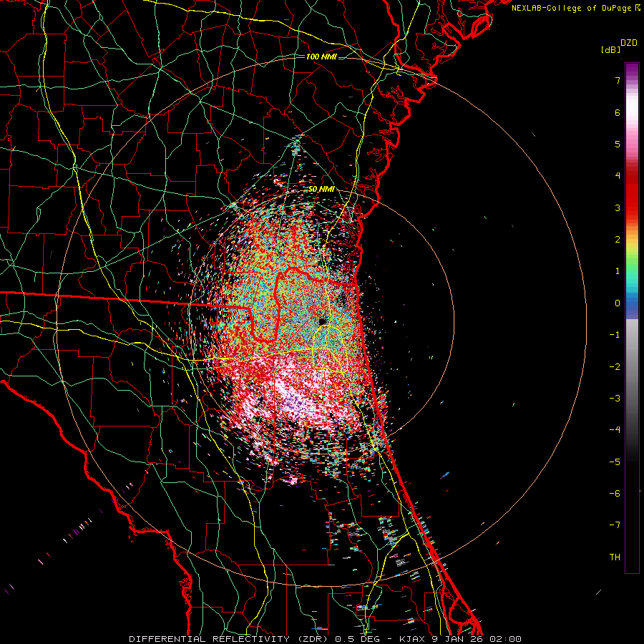Click the black radar site dot at center
644x644 pixels.
tap(322, 321)
